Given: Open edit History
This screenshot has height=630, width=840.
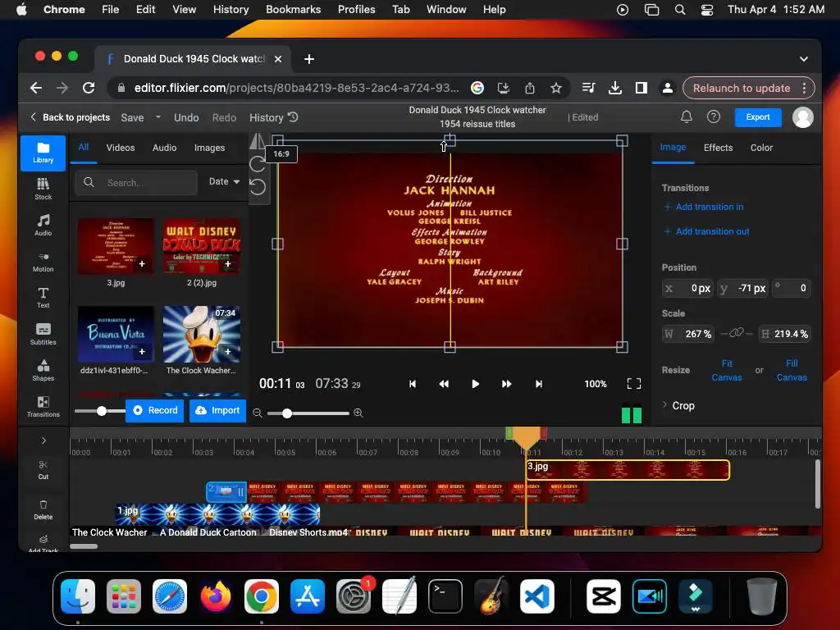Looking at the screenshot, I should (274, 117).
